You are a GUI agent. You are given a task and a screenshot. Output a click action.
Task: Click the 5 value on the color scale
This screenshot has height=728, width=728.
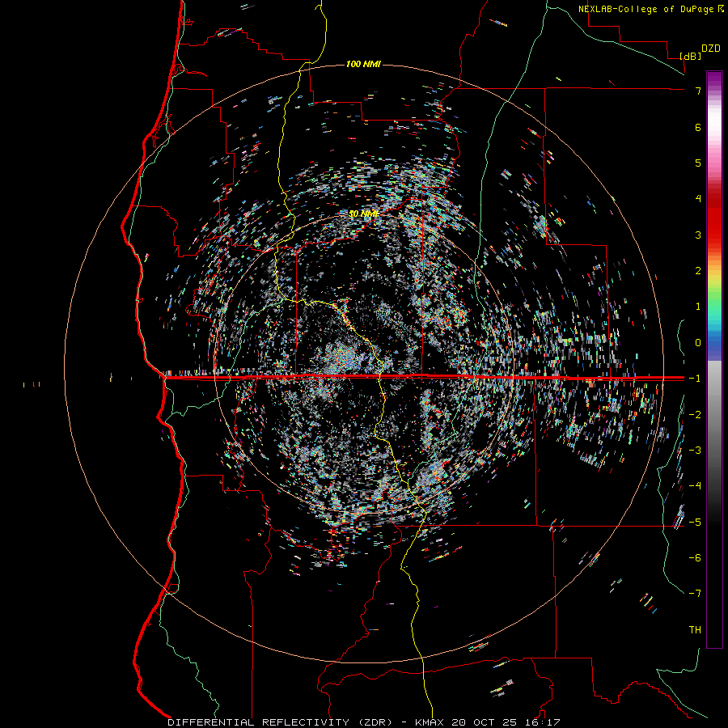coord(698,163)
